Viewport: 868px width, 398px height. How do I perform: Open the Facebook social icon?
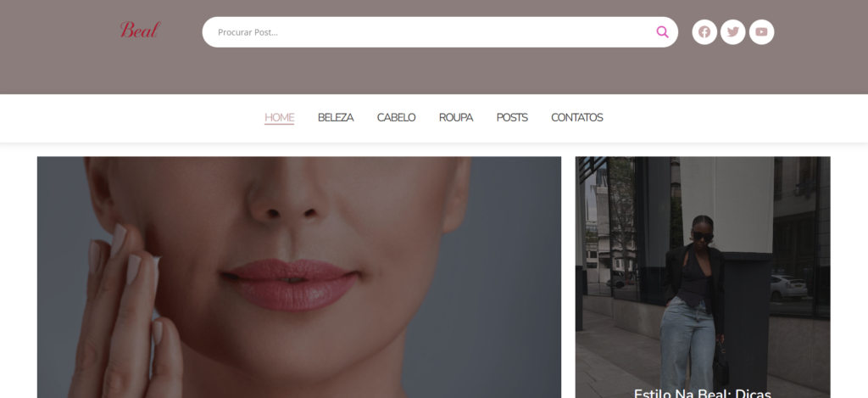704,32
